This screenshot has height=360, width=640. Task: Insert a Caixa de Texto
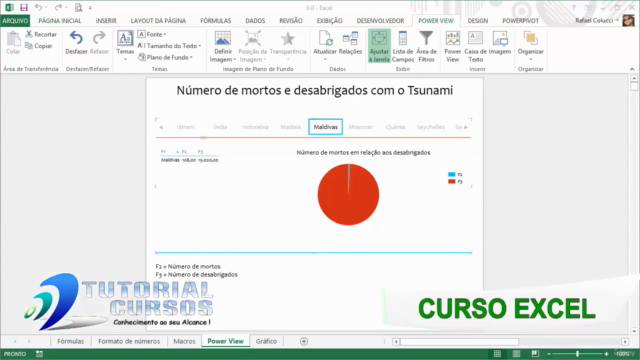(x=476, y=46)
